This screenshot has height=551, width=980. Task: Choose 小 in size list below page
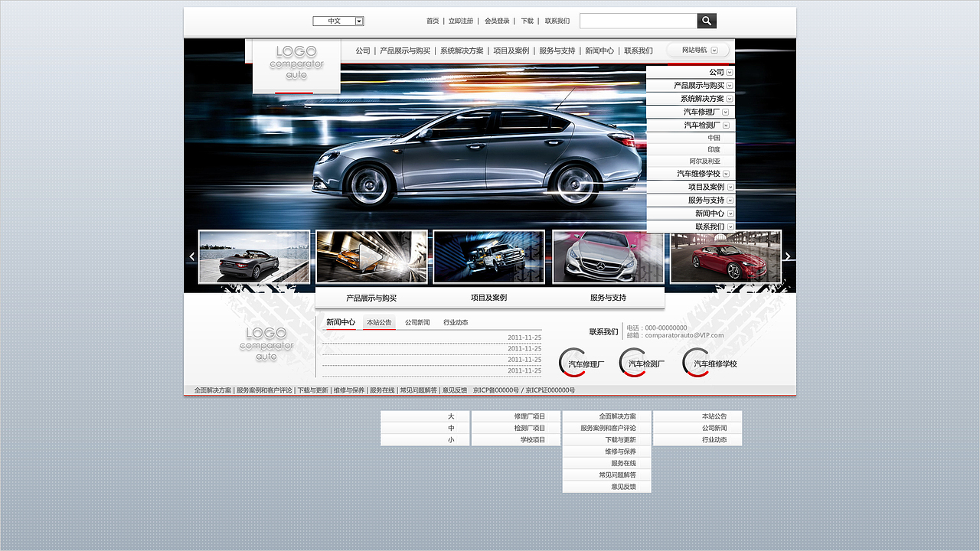pos(425,440)
